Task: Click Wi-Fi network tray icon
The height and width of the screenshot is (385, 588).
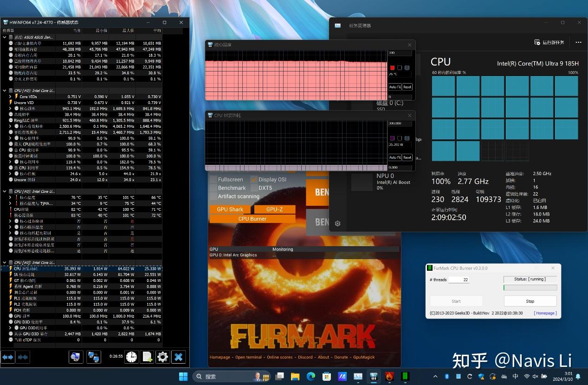Action: [x=527, y=376]
